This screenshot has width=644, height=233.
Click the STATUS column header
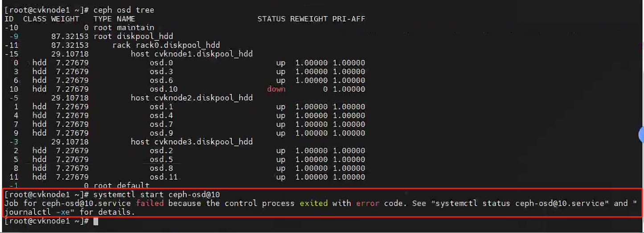pos(271,19)
